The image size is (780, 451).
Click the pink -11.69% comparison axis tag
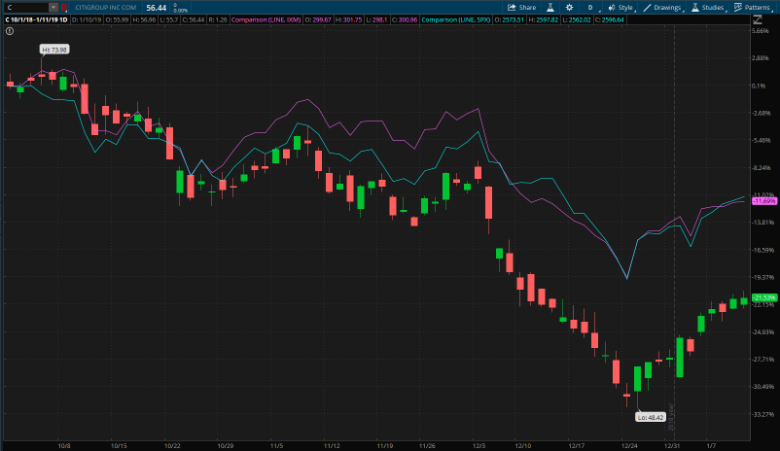coord(765,201)
